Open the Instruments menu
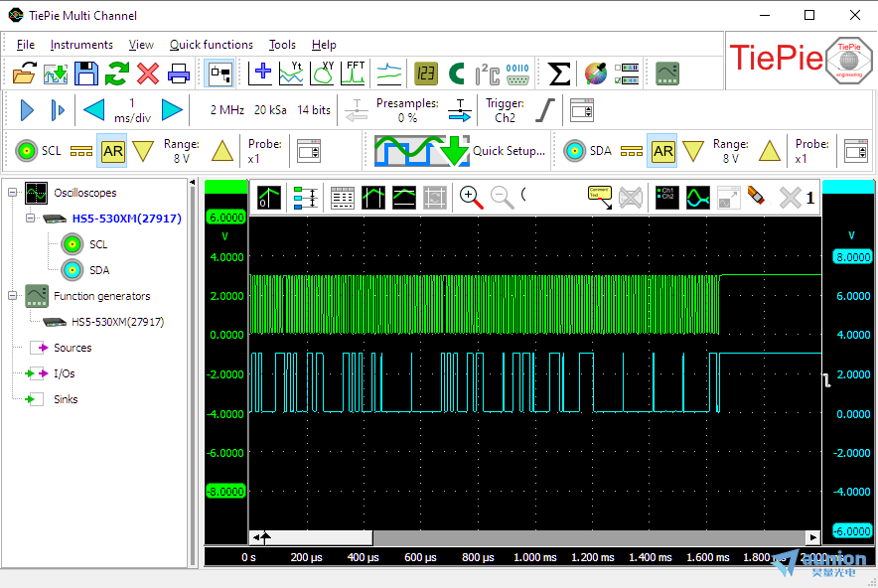The width and height of the screenshot is (878, 588). 81,45
